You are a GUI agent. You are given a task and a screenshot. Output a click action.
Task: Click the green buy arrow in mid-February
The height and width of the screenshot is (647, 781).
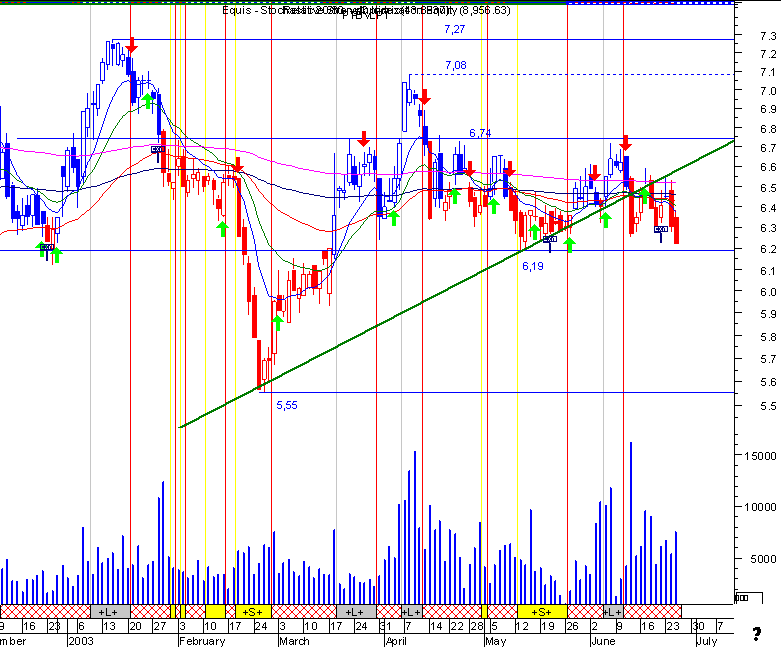click(223, 229)
